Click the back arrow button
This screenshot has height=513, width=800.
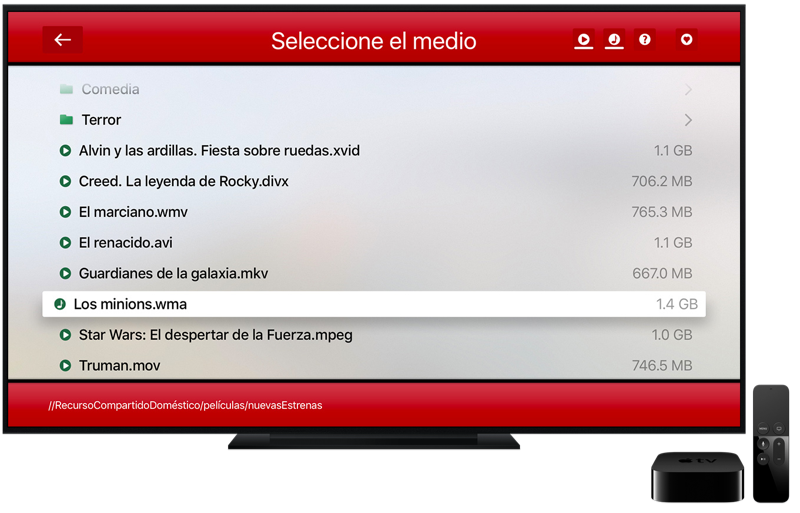(x=63, y=40)
